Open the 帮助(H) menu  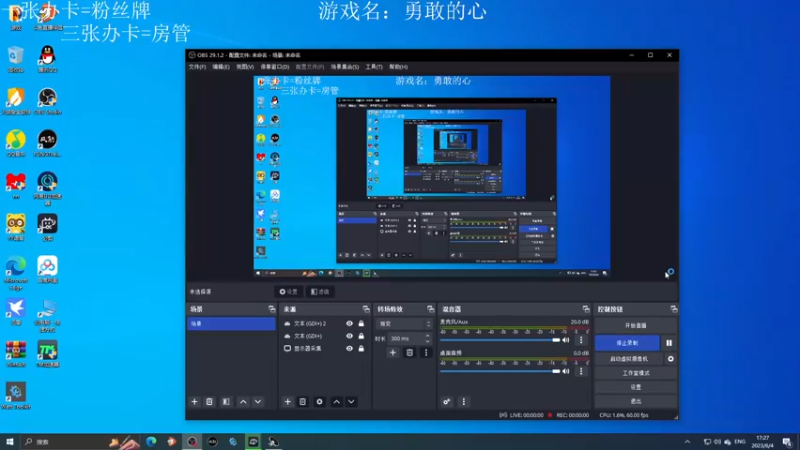398,67
